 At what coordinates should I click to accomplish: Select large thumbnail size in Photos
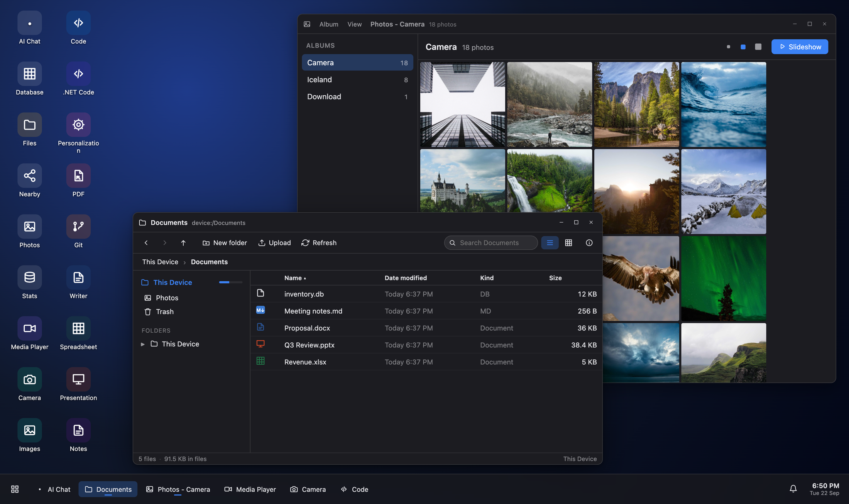pos(758,47)
